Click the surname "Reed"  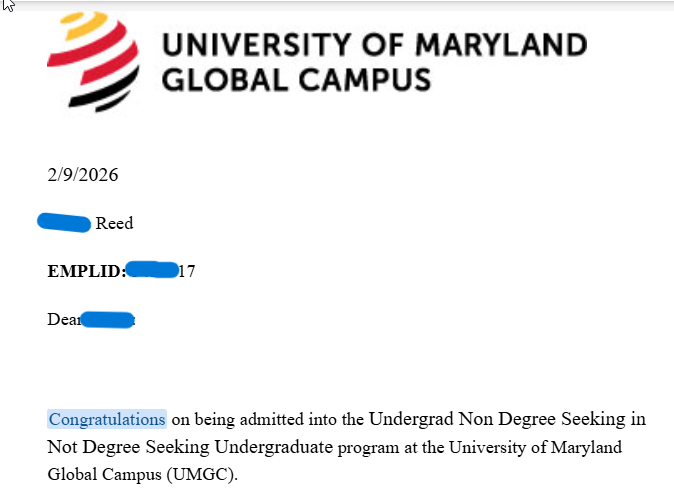pyautogui.click(x=114, y=223)
